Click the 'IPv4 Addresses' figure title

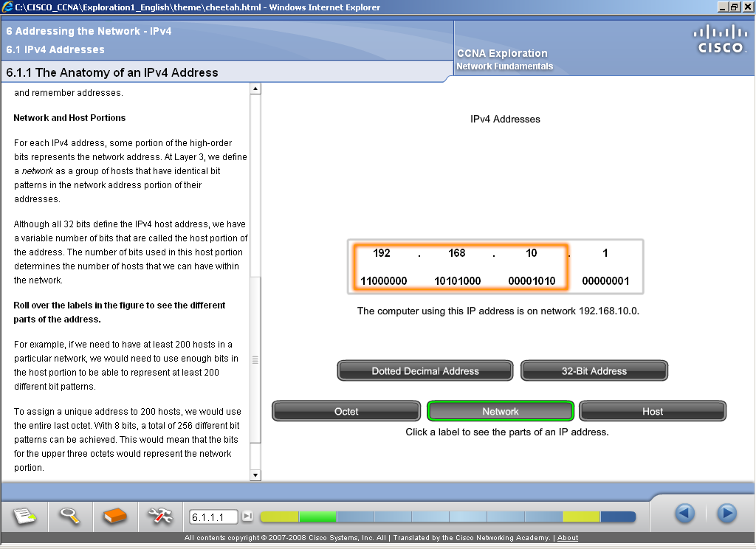505,119
